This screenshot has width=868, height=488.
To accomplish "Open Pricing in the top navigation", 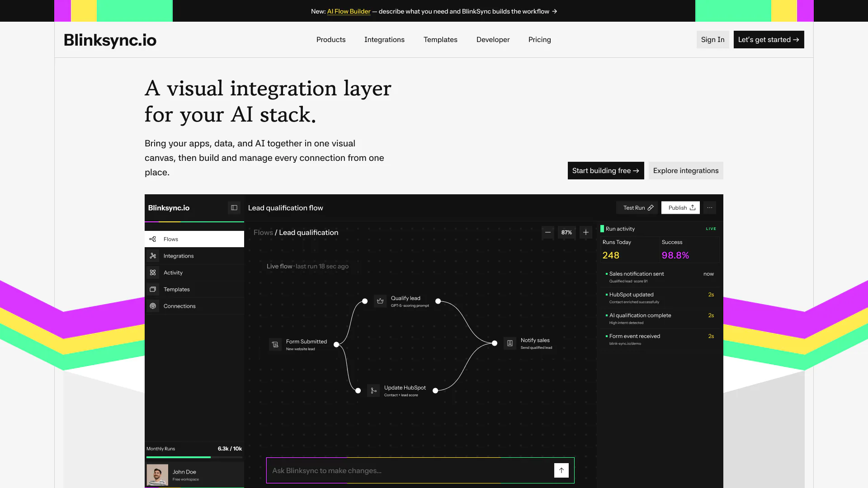I will point(540,40).
